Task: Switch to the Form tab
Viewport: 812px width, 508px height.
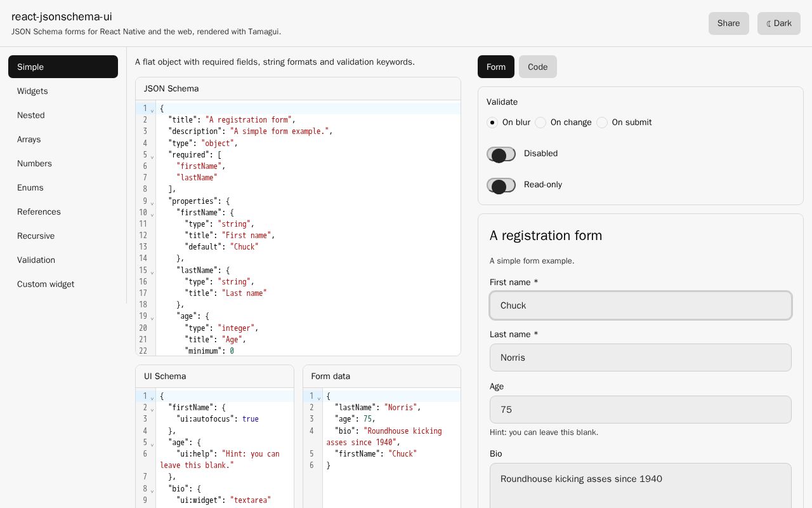Action: [x=496, y=67]
